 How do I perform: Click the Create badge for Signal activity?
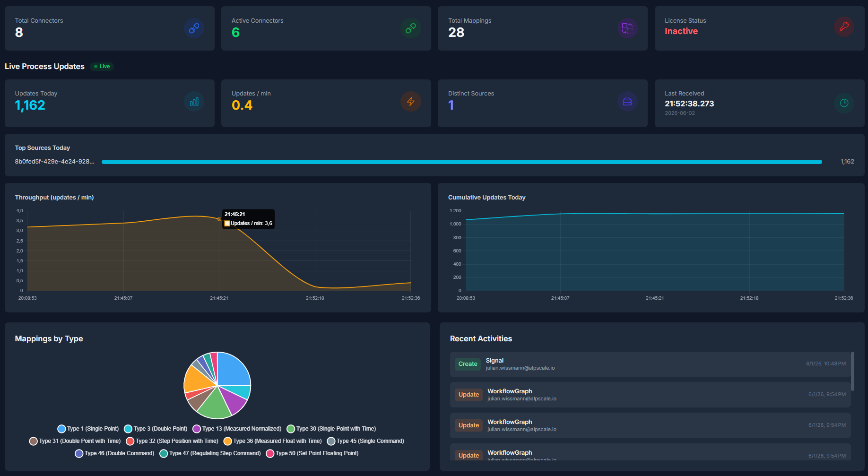click(x=468, y=364)
